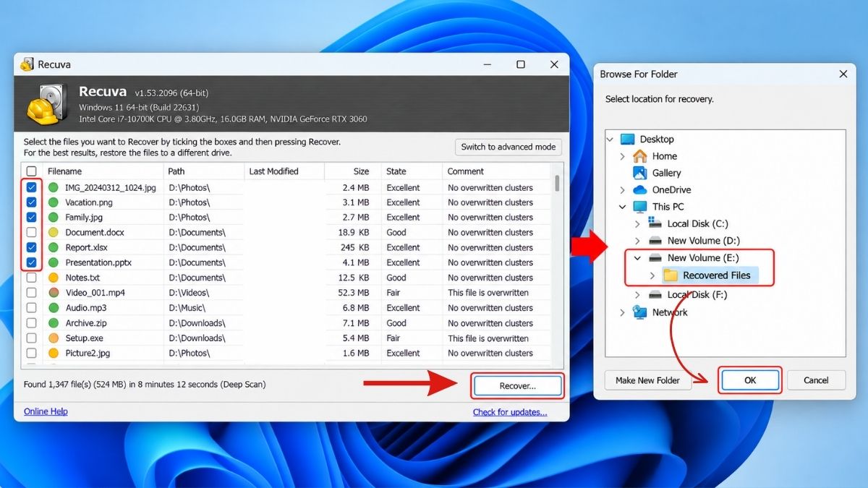The image size is (868, 488).
Task: Click the Gallery icon in folder tree
Action: [x=640, y=173]
